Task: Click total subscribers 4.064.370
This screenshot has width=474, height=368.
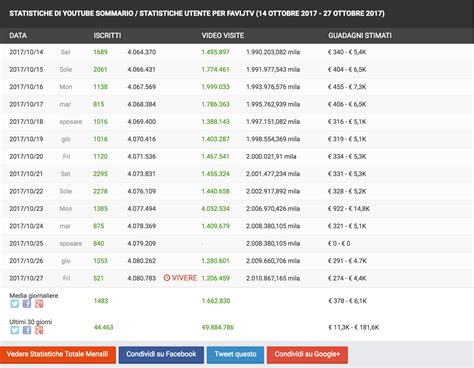Action: (142, 52)
